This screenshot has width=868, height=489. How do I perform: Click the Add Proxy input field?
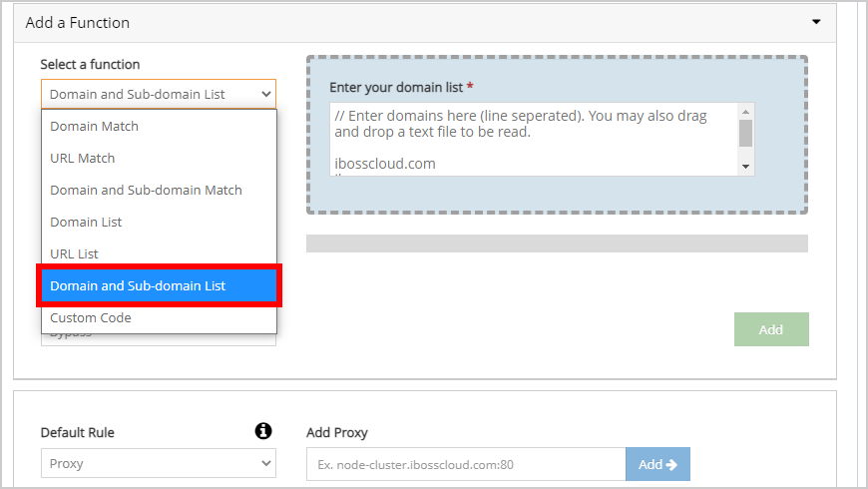pos(466,465)
